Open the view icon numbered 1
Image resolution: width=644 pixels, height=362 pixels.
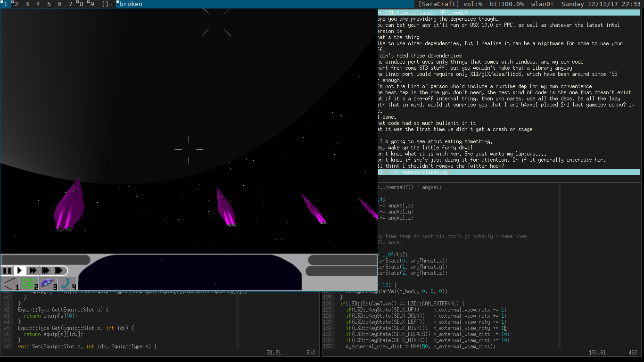click(x=10, y=284)
